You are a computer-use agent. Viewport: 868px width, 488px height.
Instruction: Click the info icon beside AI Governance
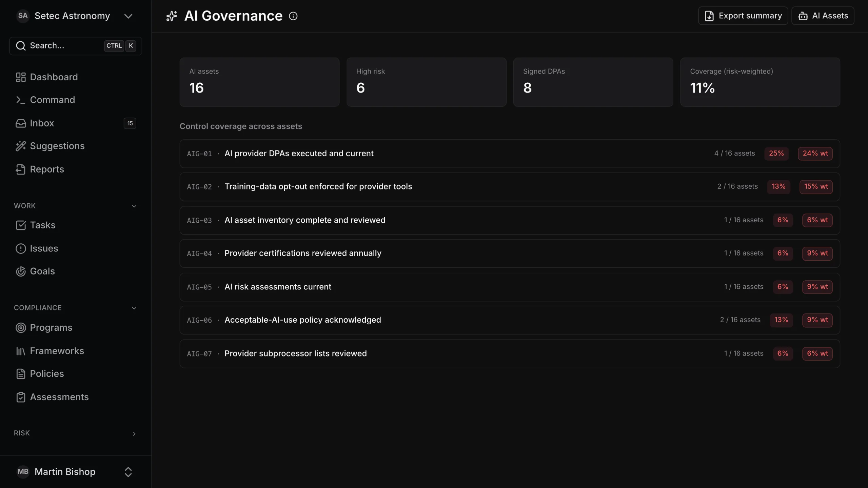click(x=293, y=16)
